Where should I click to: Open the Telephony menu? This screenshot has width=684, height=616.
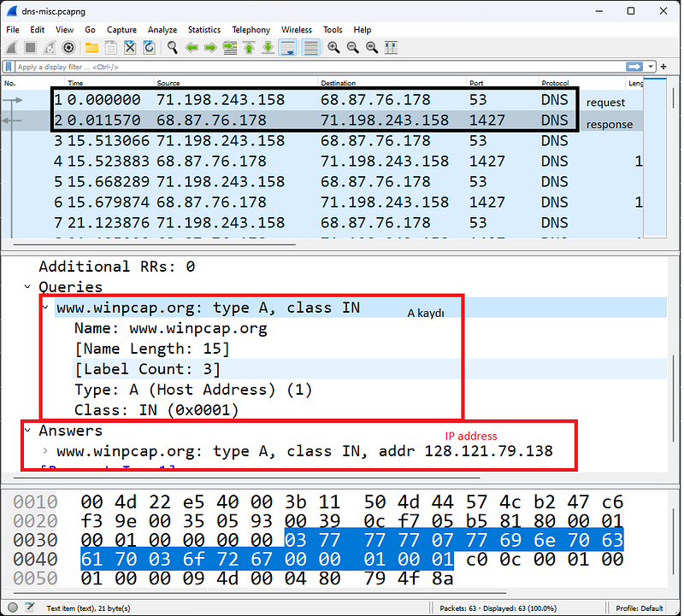point(251,30)
